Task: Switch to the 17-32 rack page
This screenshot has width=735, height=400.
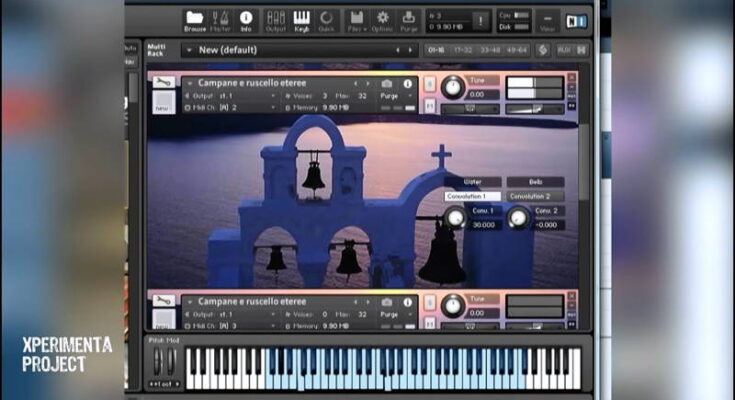Action: [x=461, y=50]
